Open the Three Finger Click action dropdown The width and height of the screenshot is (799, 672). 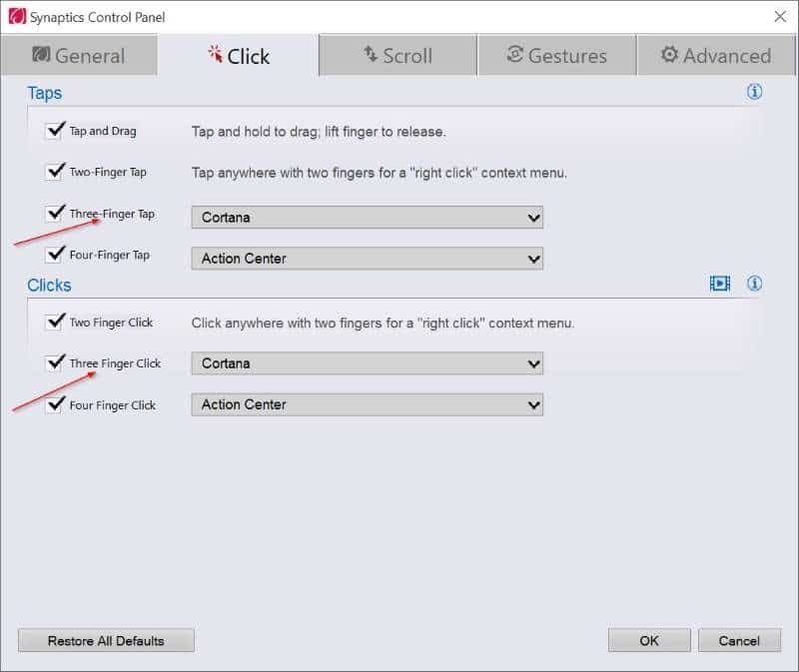point(367,363)
